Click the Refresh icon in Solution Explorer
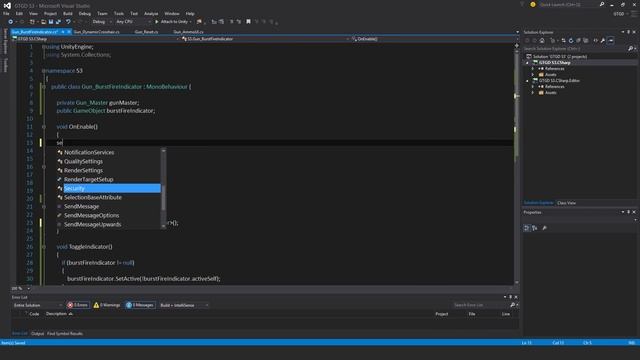 [x=571, y=40]
